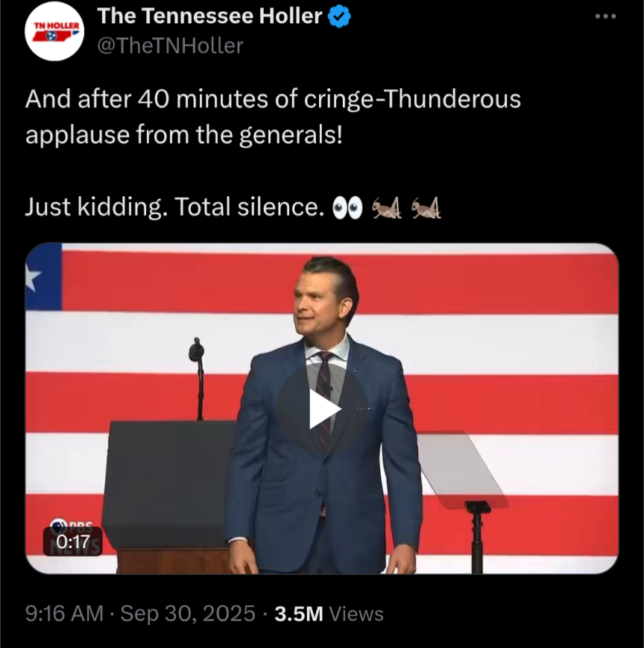Click the last cricket emoji
Viewport: 644px width, 648px height.
pyautogui.click(x=426, y=209)
